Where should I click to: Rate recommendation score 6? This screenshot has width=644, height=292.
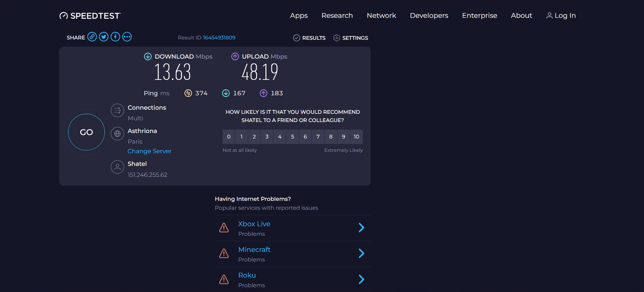305,137
